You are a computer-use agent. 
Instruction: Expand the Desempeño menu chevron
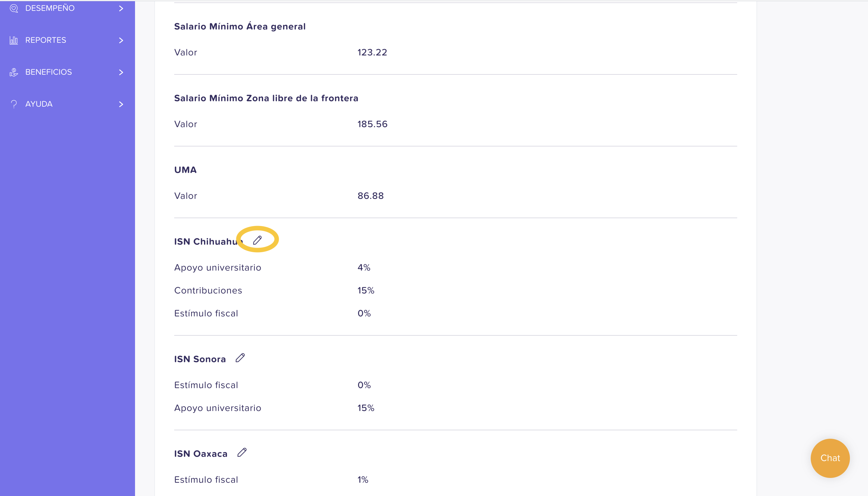tap(121, 8)
